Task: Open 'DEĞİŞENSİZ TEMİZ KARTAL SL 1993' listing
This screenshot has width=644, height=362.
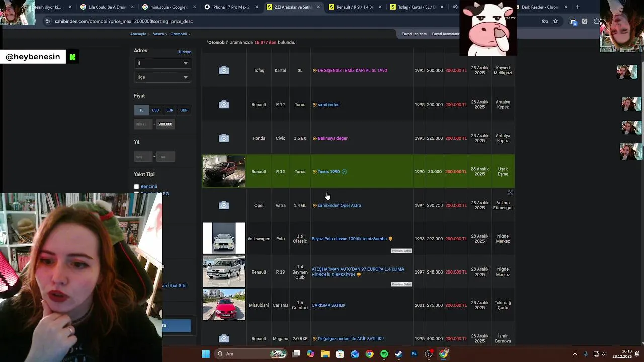Action: pos(352,71)
